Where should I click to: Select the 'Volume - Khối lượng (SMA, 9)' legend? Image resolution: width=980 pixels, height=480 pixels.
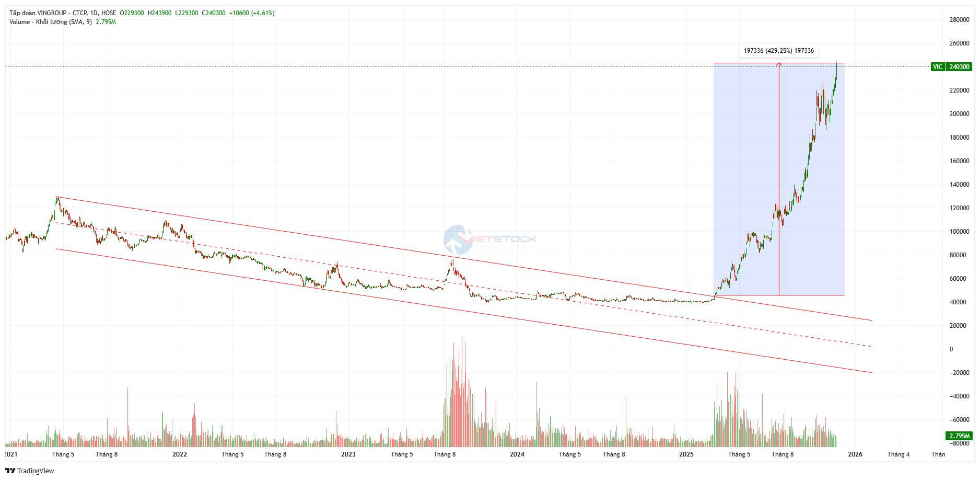(51, 22)
